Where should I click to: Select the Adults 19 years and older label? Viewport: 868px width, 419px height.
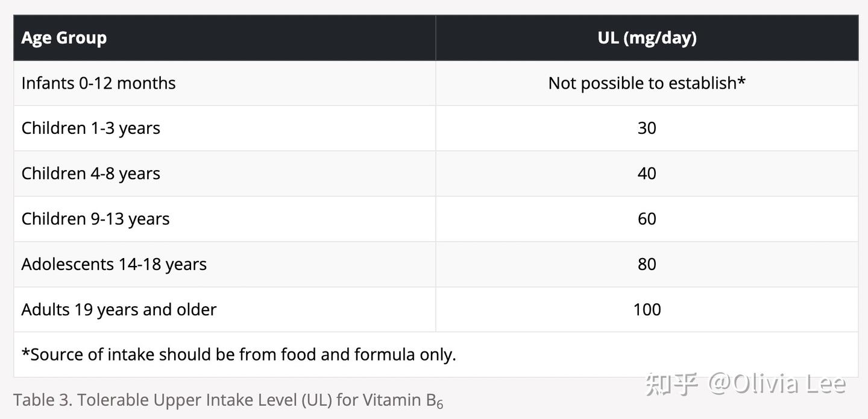pos(119,309)
